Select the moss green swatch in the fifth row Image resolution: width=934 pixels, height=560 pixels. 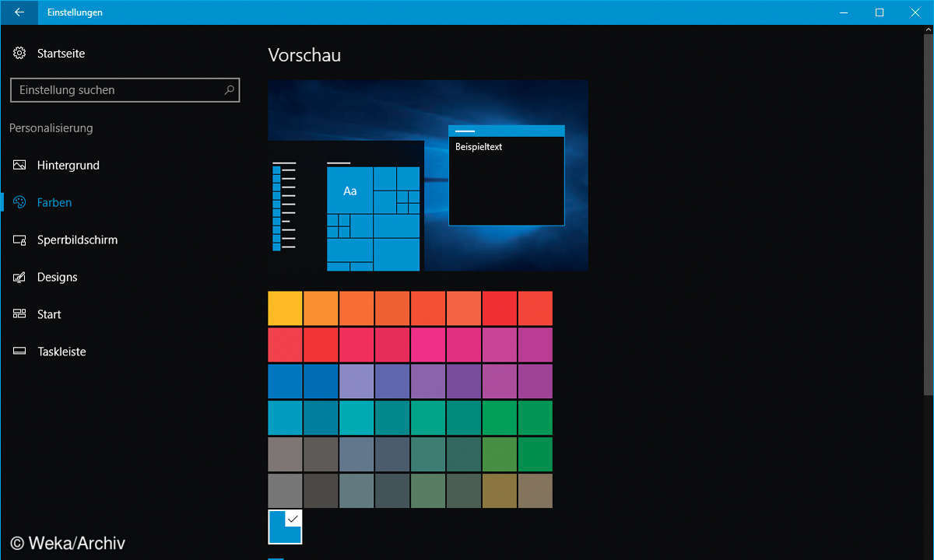[500, 454]
